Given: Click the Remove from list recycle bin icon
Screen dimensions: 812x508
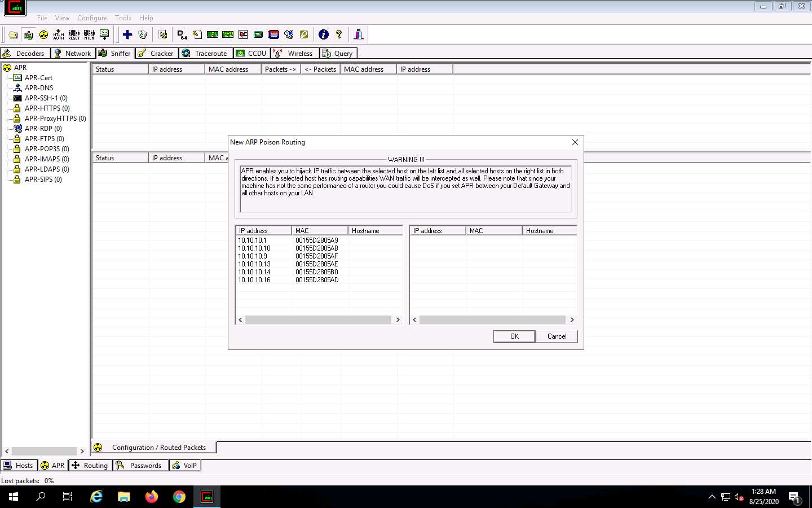Looking at the screenshot, I should 143,34.
